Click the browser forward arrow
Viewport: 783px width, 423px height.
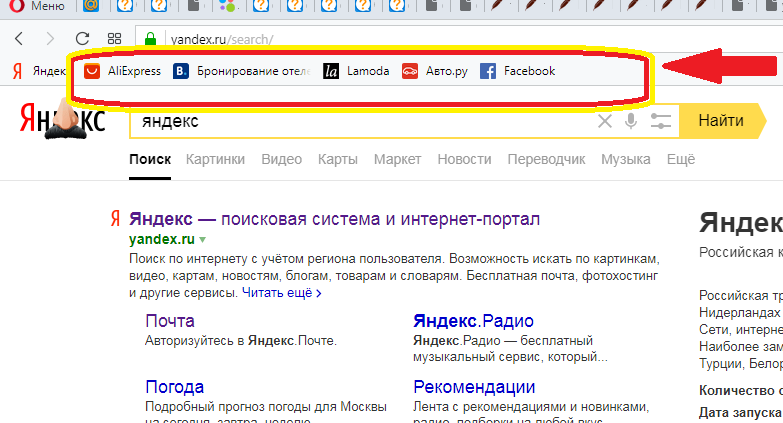(50, 38)
